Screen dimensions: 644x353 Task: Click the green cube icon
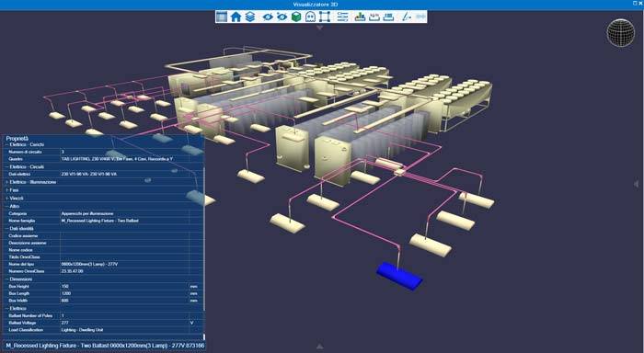(x=296, y=17)
